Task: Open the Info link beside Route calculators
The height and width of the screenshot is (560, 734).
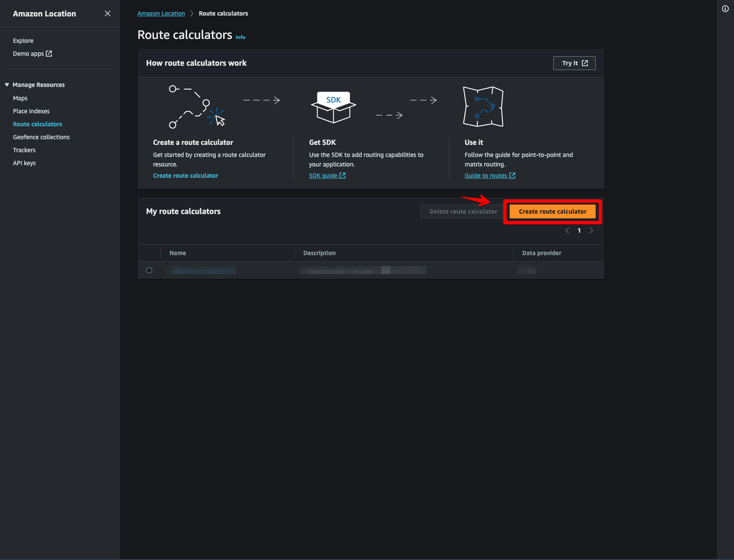Action: point(240,37)
